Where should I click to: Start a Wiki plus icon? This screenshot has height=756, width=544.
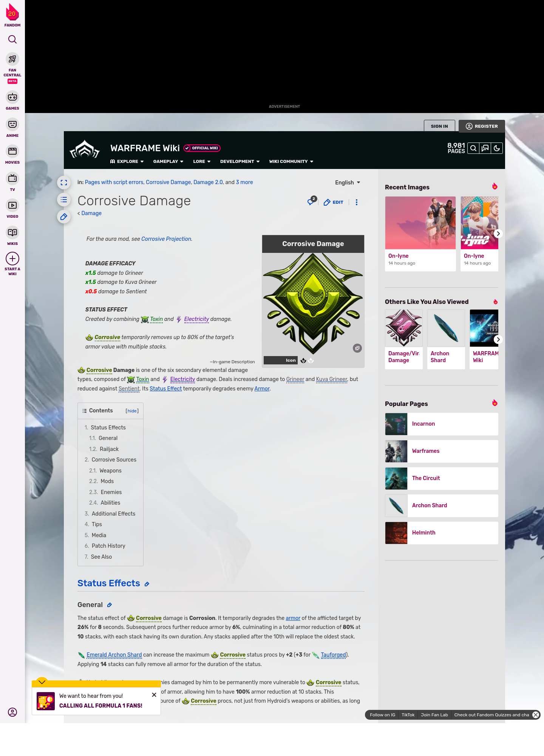click(x=12, y=259)
